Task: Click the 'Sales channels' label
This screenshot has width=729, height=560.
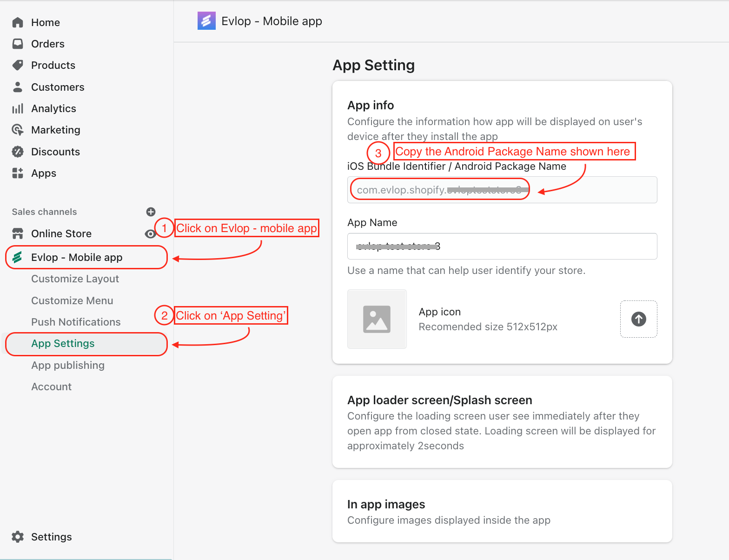Action: pyautogui.click(x=44, y=212)
